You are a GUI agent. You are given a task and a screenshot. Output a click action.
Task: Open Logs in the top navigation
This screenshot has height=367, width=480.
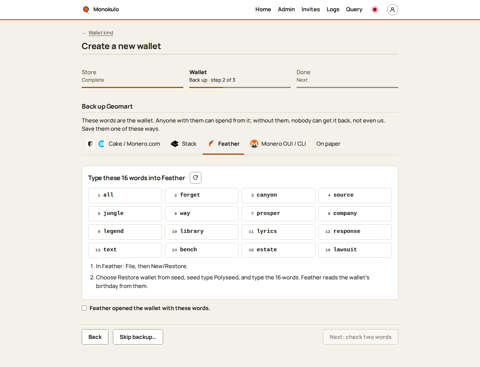[x=333, y=9]
